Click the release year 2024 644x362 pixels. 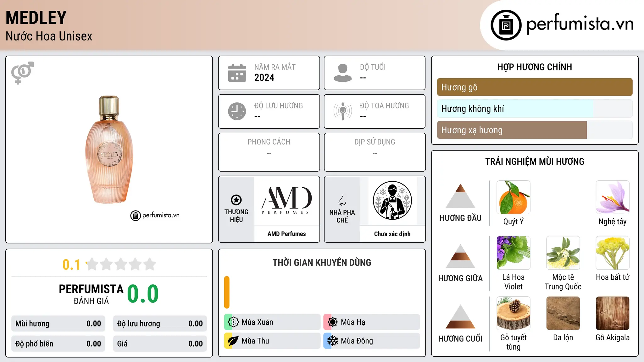[x=264, y=78]
